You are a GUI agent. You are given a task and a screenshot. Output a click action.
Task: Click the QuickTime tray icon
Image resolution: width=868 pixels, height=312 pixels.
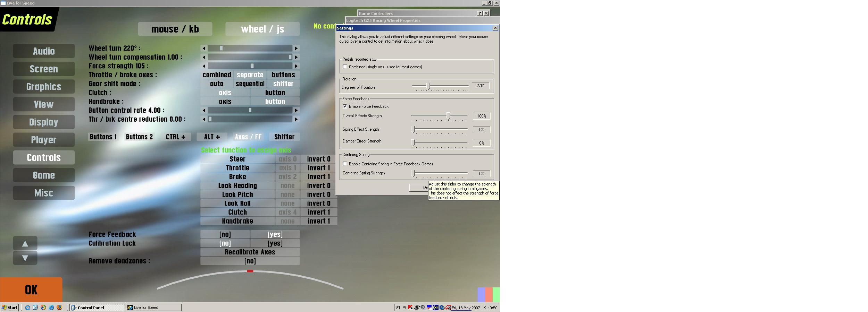(x=442, y=307)
